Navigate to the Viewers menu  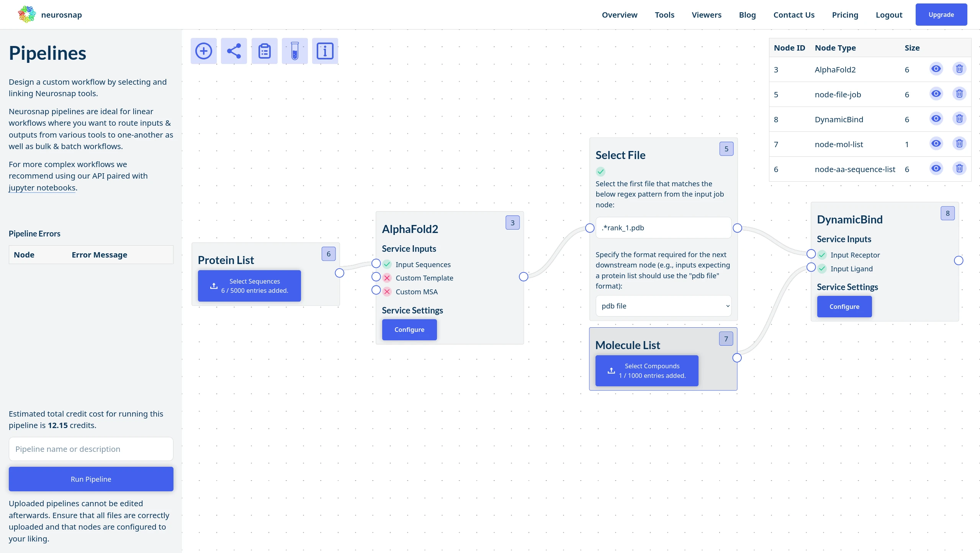click(706, 15)
